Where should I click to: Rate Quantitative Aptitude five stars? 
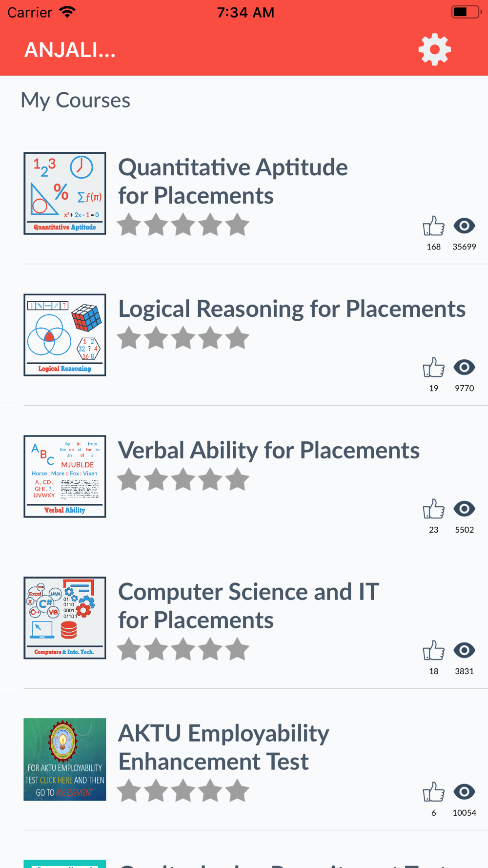point(238,225)
